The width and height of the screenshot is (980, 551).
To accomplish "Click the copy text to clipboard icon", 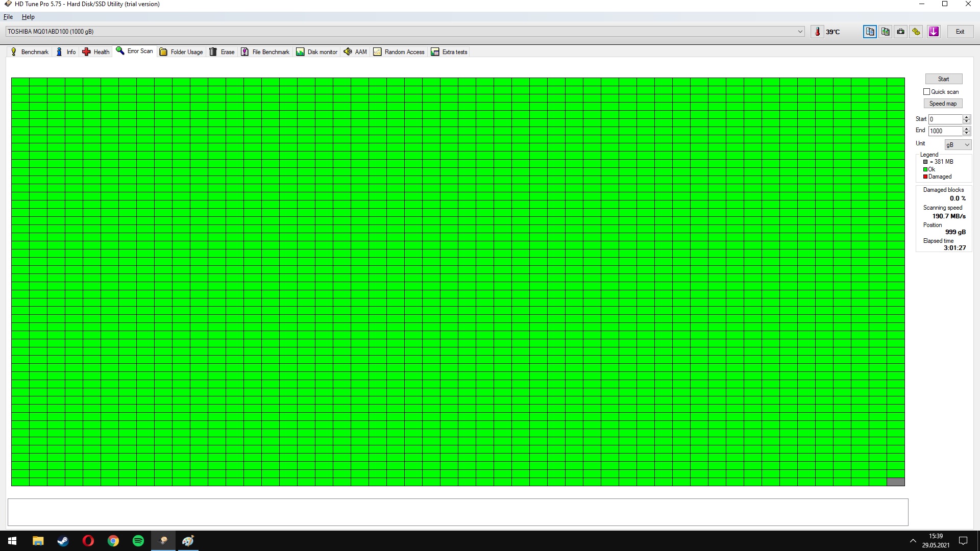I will click(x=870, y=32).
